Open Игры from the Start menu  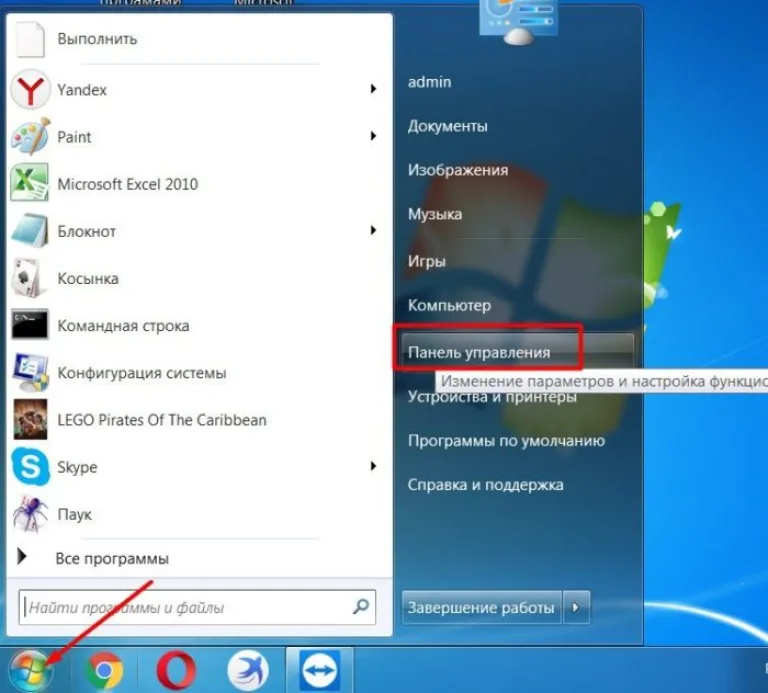(427, 261)
